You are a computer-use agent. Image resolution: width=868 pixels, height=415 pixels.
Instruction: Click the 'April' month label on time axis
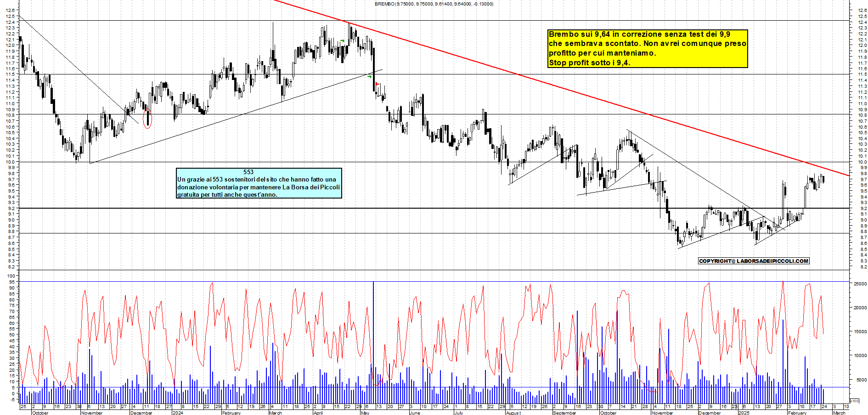[x=318, y=413]
